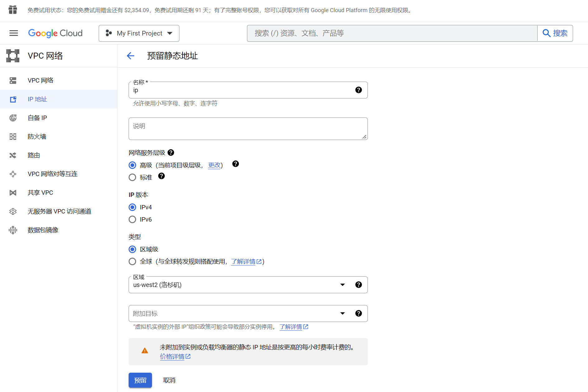Screen dimensions: 588x392
Task: Select the IPv6 radio button
Action: (x=132, y=219)
